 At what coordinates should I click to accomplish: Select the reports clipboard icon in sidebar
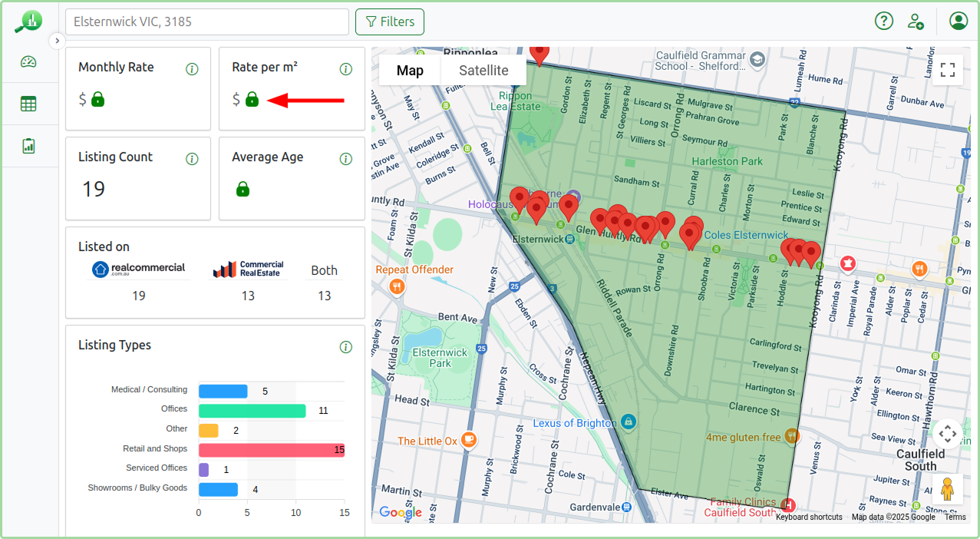30,146
